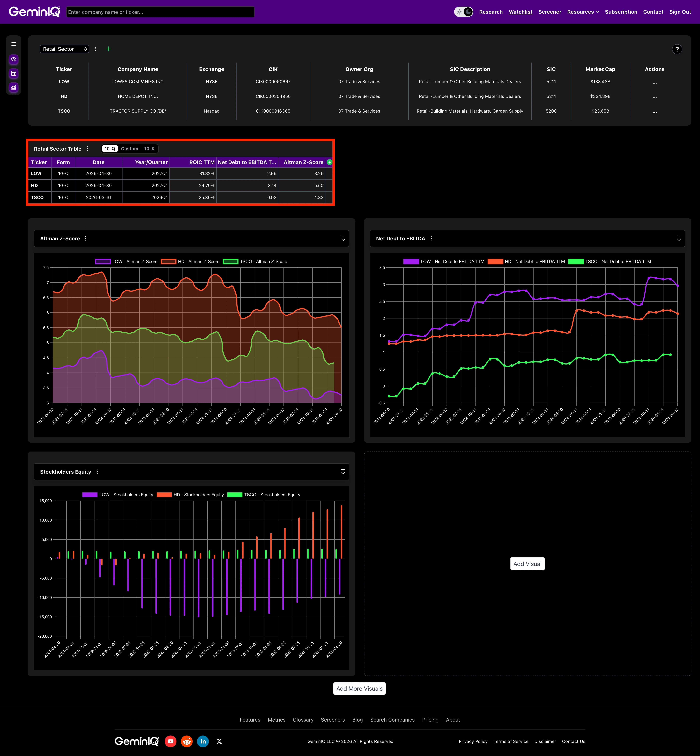Open the table view sidebar icon
Image resolution: width=700 pixels, height=756 pixels.
click(x=14, y=73)
